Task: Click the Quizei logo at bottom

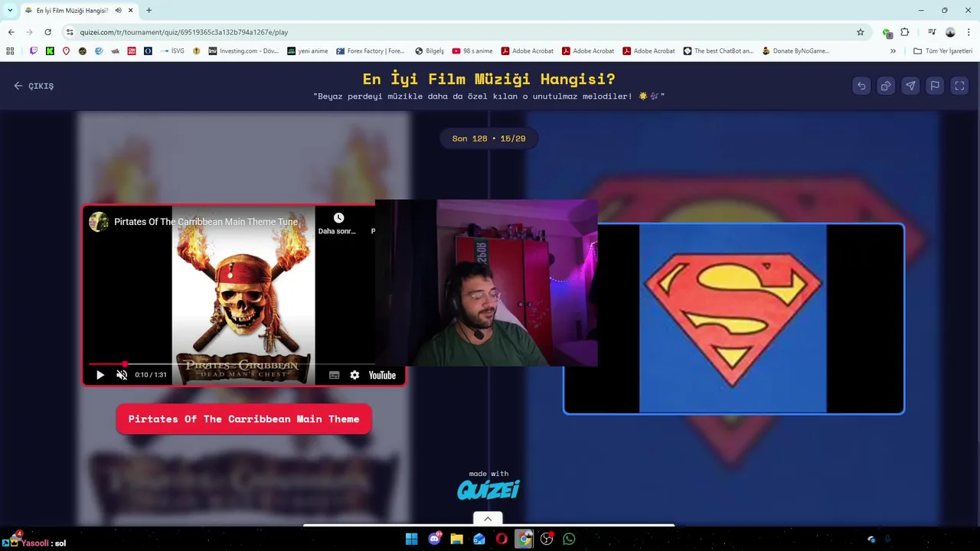Action: point(488,490)
